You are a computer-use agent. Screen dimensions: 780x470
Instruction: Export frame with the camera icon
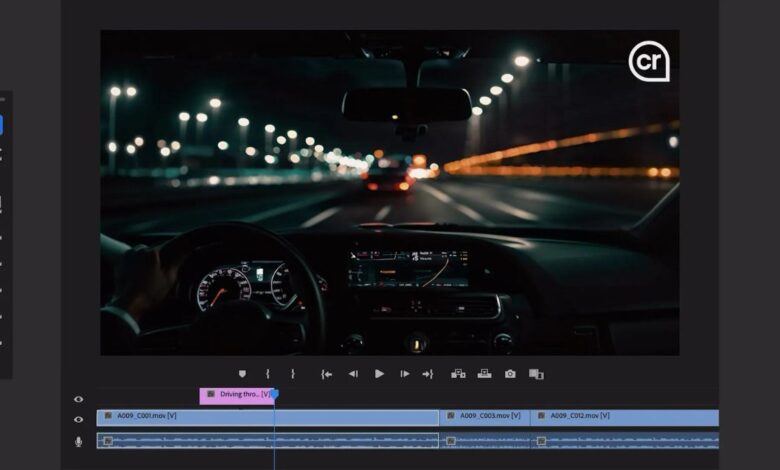coord(510,374)
